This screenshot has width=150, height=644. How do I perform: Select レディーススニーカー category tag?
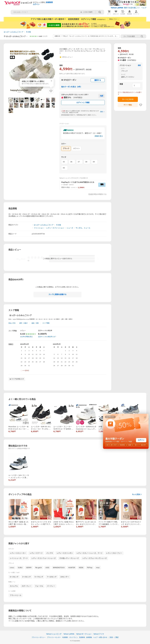[18, 553]
